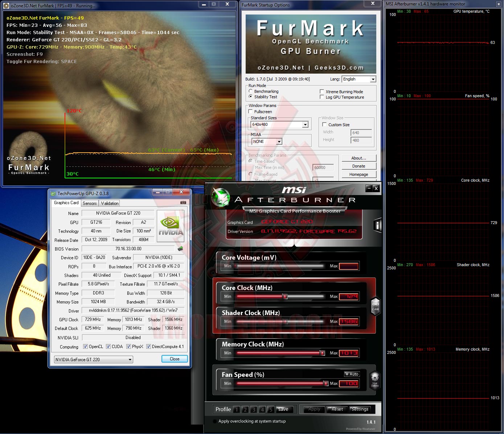Screen dimensions: 504x434
Task: Open the Lang dropdown showing English
Action: tap(359, 79)
